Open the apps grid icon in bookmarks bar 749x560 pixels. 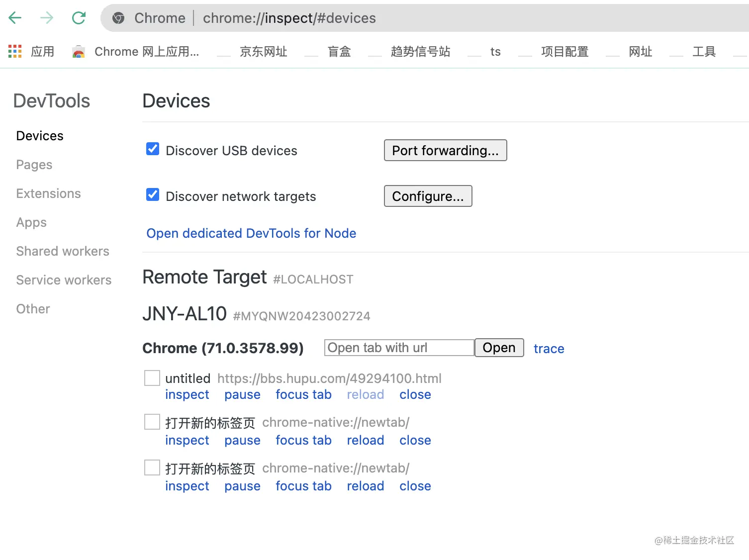pyautogui.click(x=15, y=51)
